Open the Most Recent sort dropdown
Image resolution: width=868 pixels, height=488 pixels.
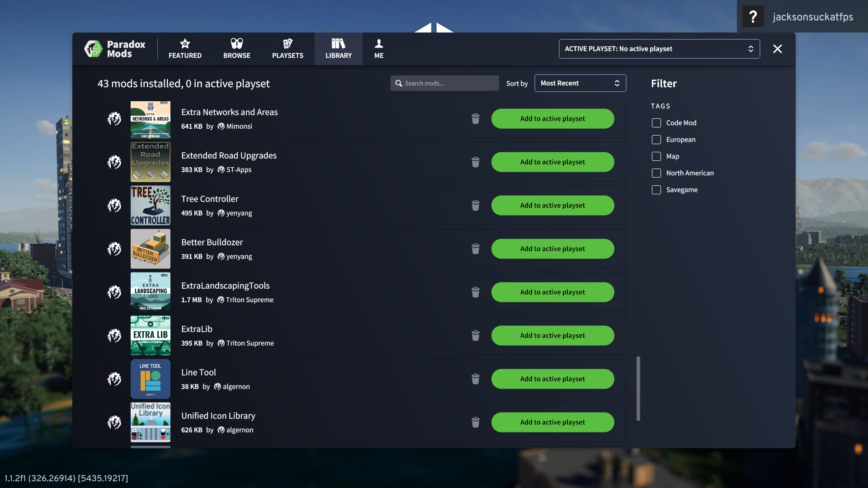pos(580,83)
